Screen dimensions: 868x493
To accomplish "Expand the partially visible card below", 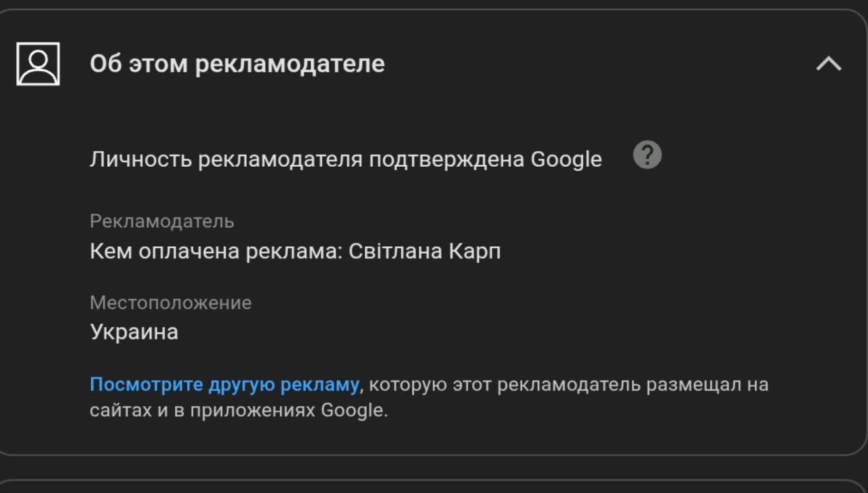I will (x=434, y=486).
